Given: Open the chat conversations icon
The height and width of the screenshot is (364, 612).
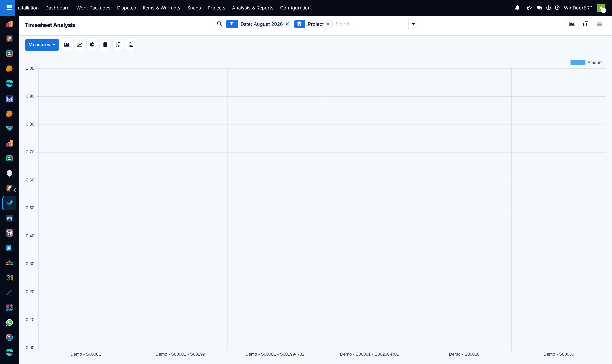Looking at the screenshot, I should (539, 8).
